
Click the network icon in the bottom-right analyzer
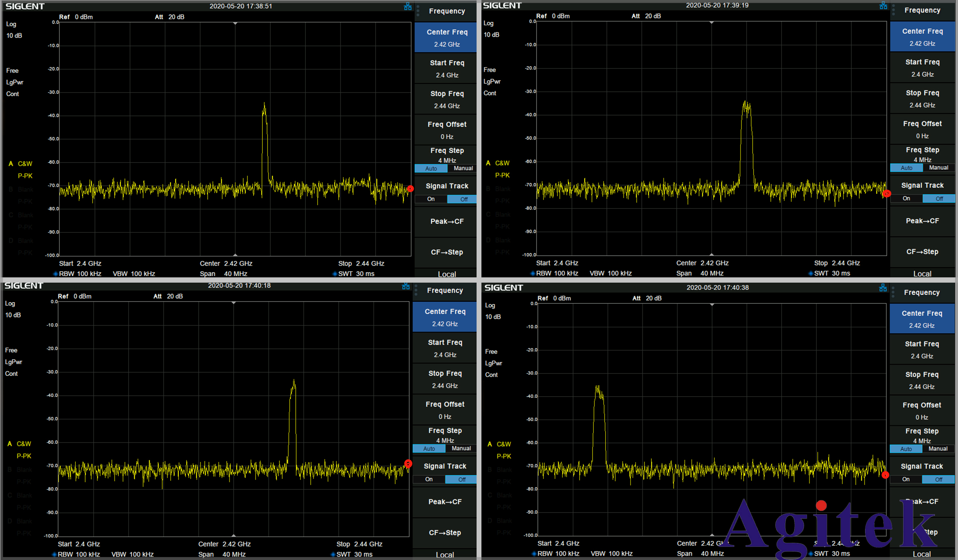883,288
